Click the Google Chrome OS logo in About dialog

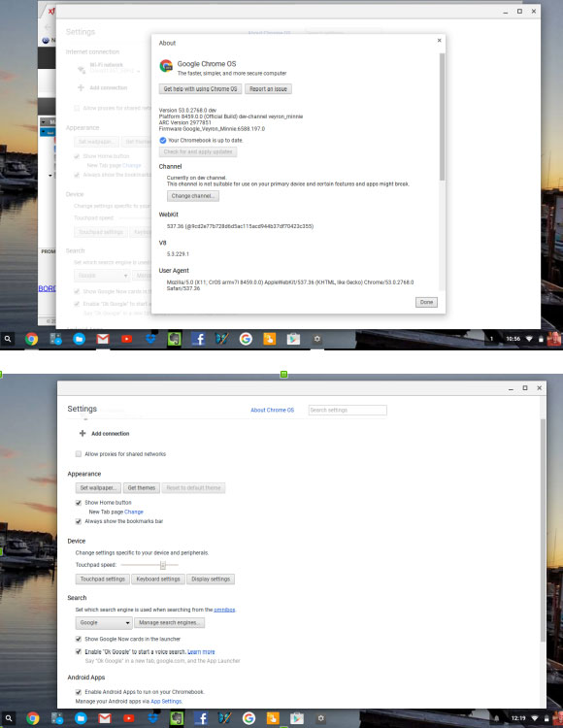(x=166, y=66)
